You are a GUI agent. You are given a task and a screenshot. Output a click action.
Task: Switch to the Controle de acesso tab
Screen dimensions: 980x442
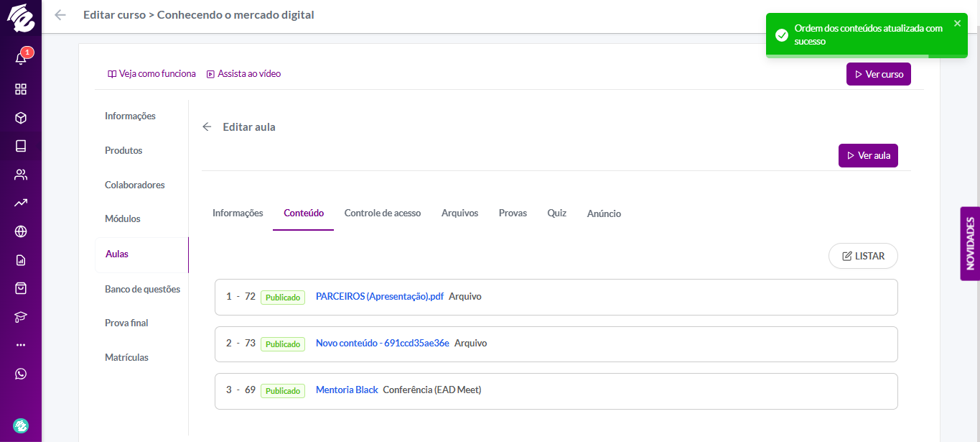pos(383,213)
